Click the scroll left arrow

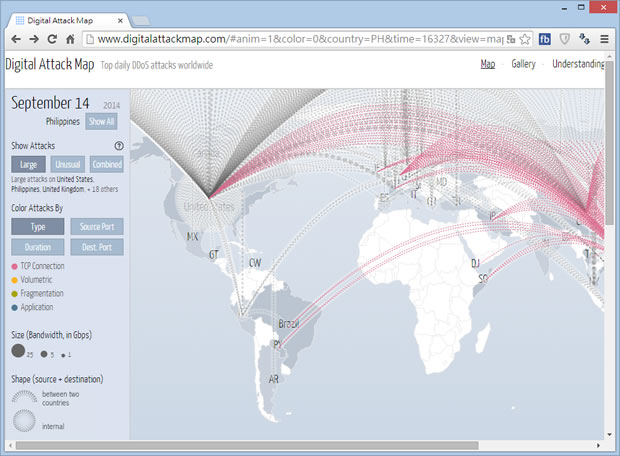click(10, 446)
